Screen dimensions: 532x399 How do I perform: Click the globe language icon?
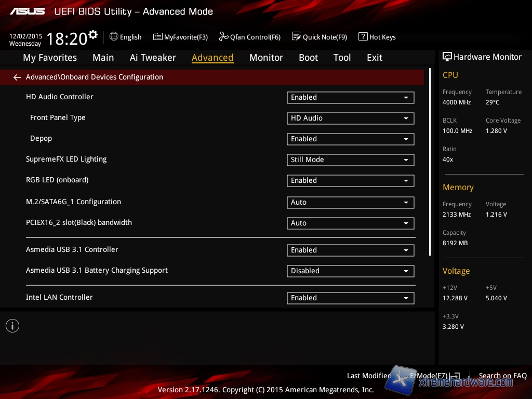114,37
